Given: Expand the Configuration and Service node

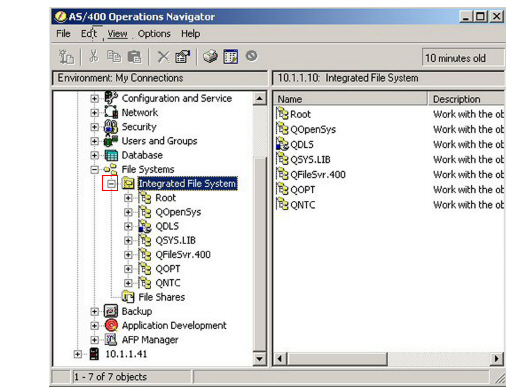Looking at the screenshot, I should click(94, 98).
